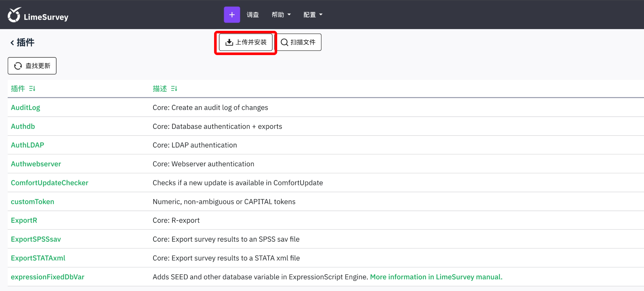Click the 查找更新 check updates button

32,66
